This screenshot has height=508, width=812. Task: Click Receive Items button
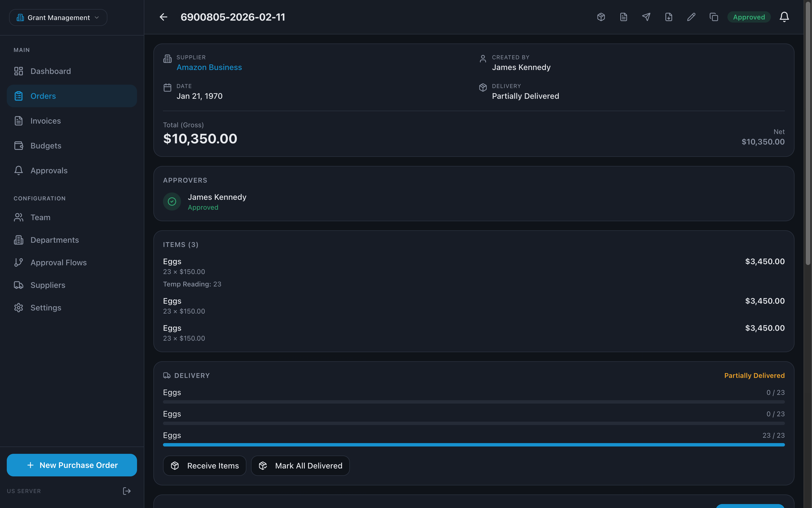pyautogui.click(x=205, y=466)
